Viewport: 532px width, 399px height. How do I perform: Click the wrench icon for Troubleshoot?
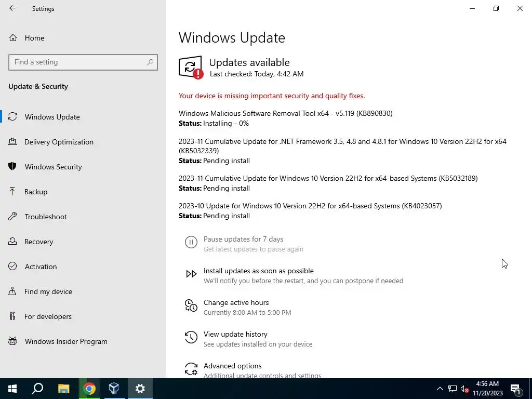12,216
